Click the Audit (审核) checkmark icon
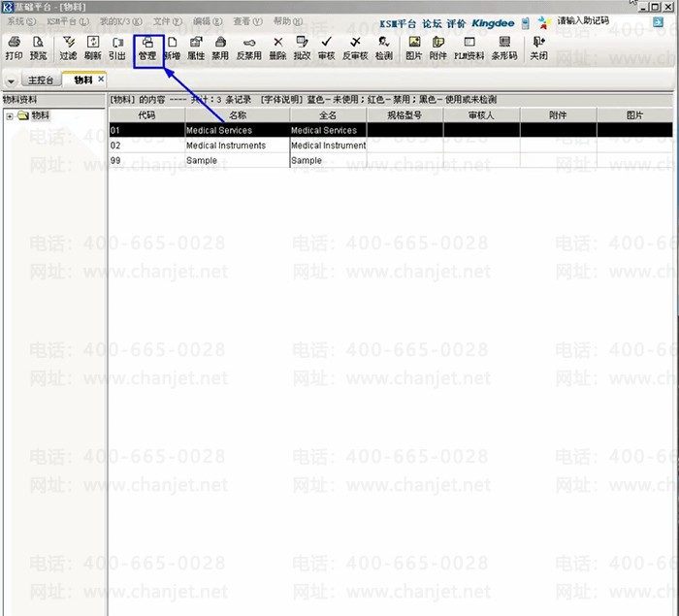The image size is (679, 616). [x=326, y=49]
